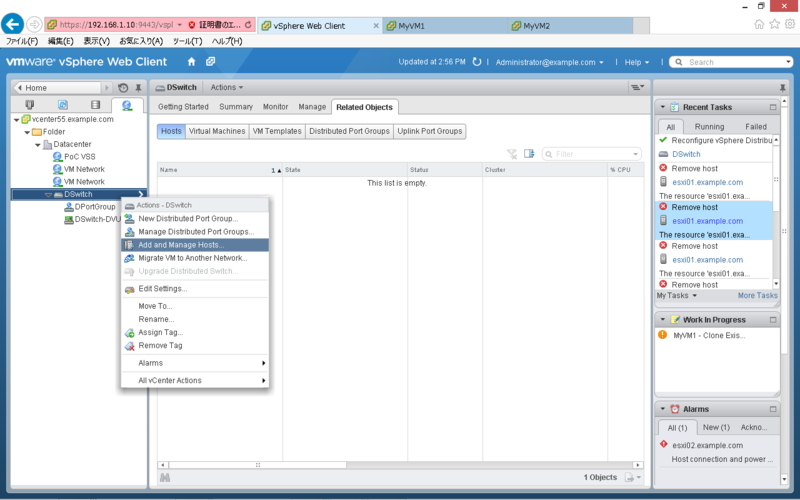800x500 pixels.
Task: Open the Filter box dropdown arrow
Action: (635, 154)
